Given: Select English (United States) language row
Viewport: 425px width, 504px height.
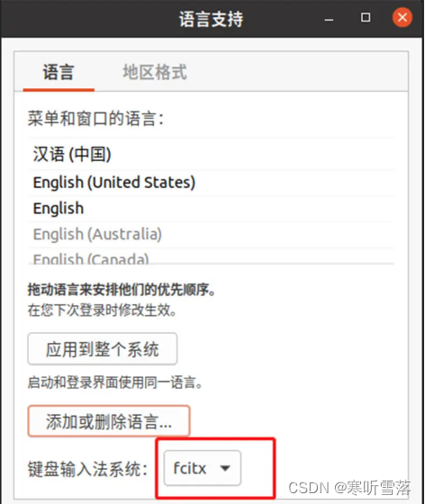Looking at the screenshot, I should 212,183.
